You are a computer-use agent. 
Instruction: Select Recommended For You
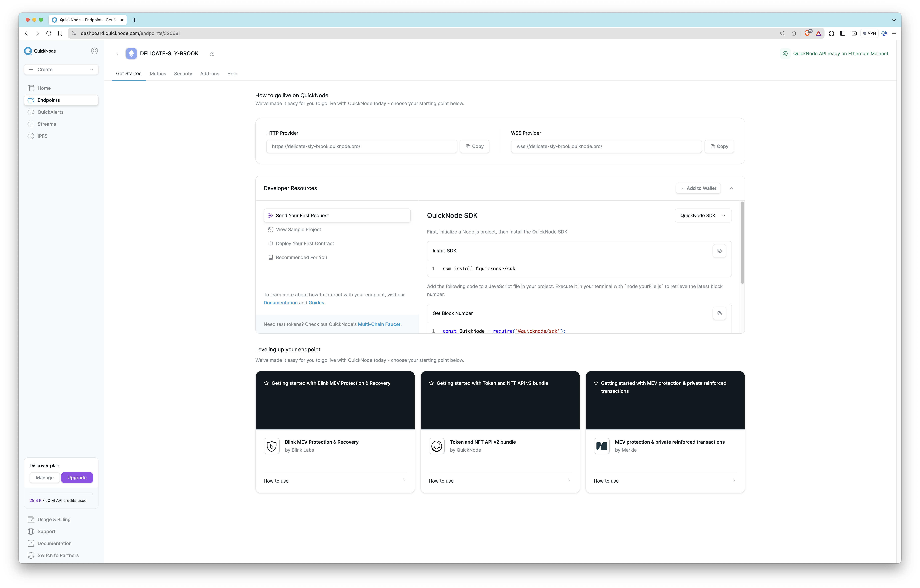pyautogui.click(x=337, y=257)
